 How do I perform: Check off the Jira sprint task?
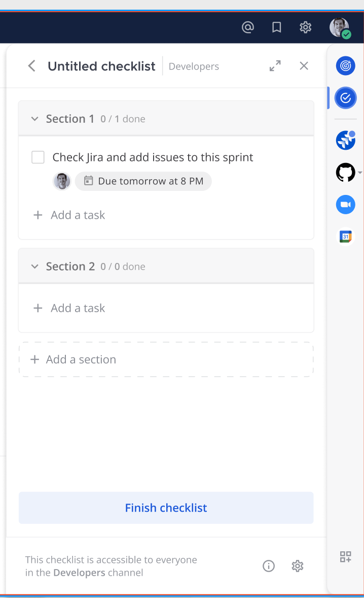(38, 157)
